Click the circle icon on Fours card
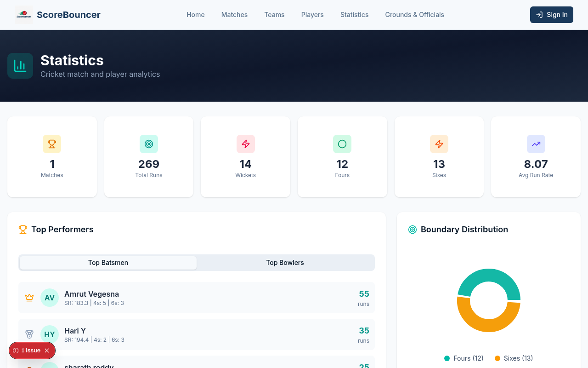Image resolution: width=588 pixels, height=368 pixels. 342,144
